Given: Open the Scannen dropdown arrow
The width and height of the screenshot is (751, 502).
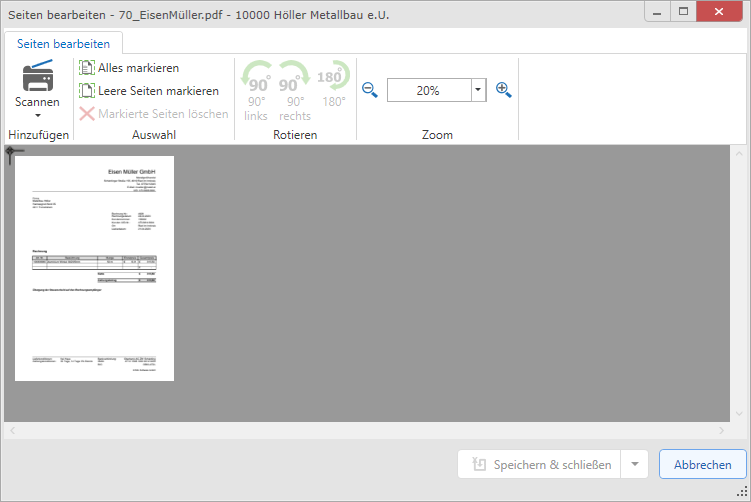Looking at the screenshot, I should point(37,116).
